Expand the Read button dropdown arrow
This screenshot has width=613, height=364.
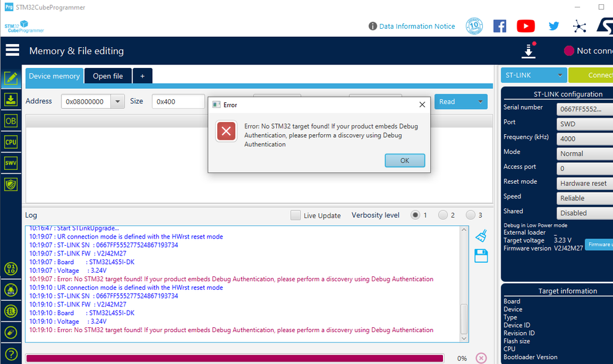coord(480,102)
